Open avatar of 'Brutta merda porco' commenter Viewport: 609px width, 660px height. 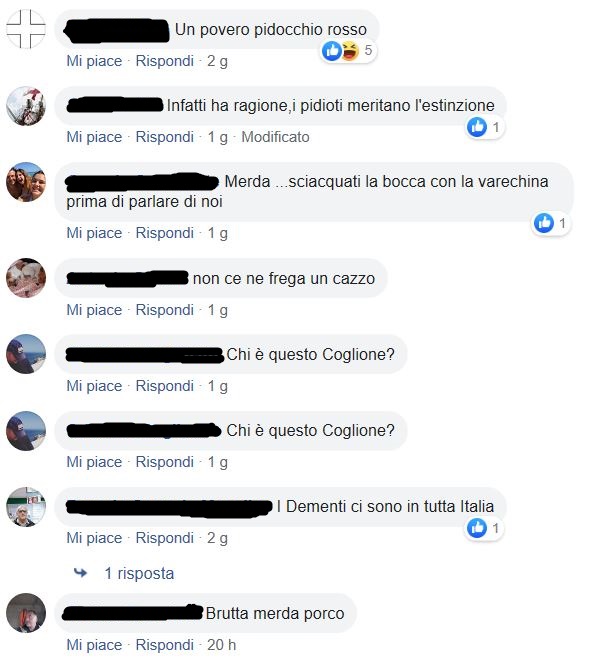[x=26, y=613]
